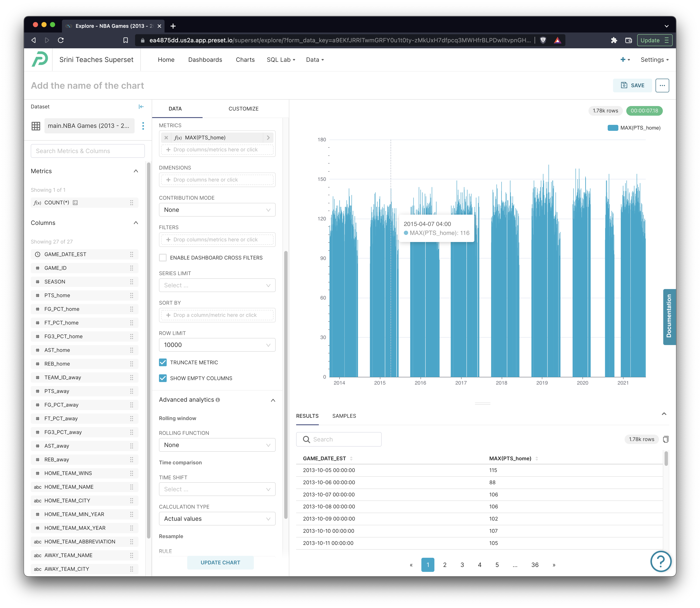Click the help question mark icon
Viewport: 700px width, 608px height.
pyautogui.click(x=660, y=562)
